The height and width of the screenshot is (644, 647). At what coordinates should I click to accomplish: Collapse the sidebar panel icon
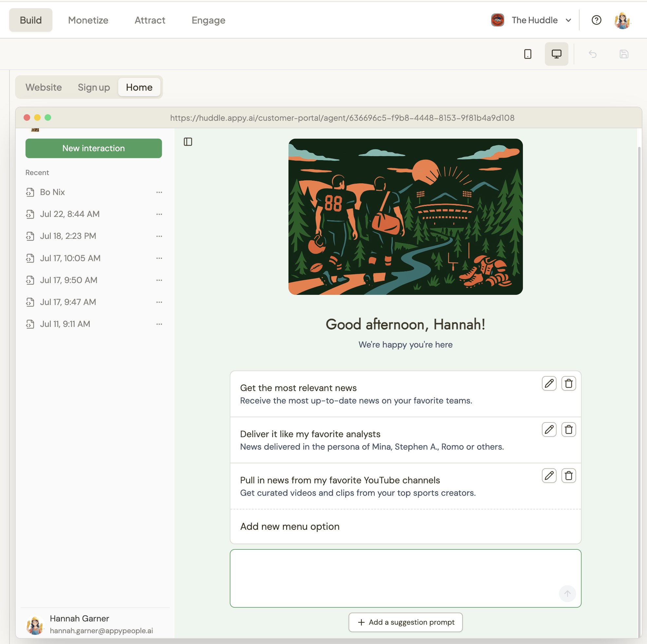click(188, 142)
